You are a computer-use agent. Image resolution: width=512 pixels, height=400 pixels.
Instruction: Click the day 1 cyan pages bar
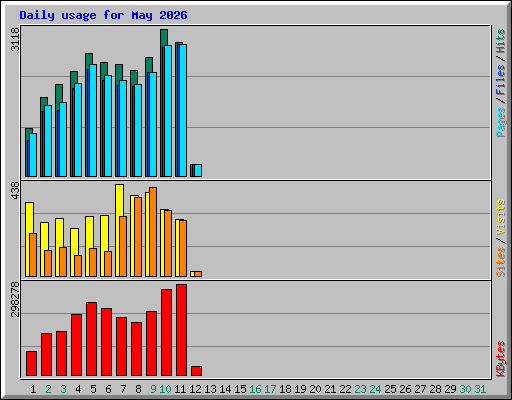coord(33,155)
